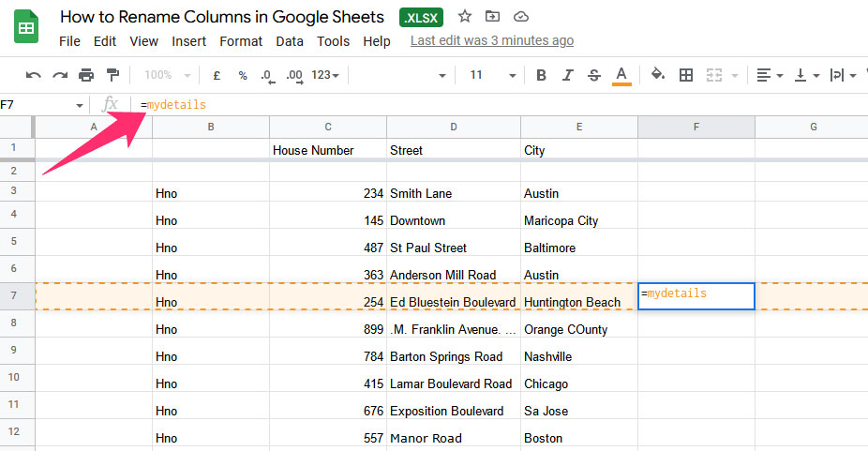
Task: Open merge cells dropdown arrow
Action: pos(735,75)
